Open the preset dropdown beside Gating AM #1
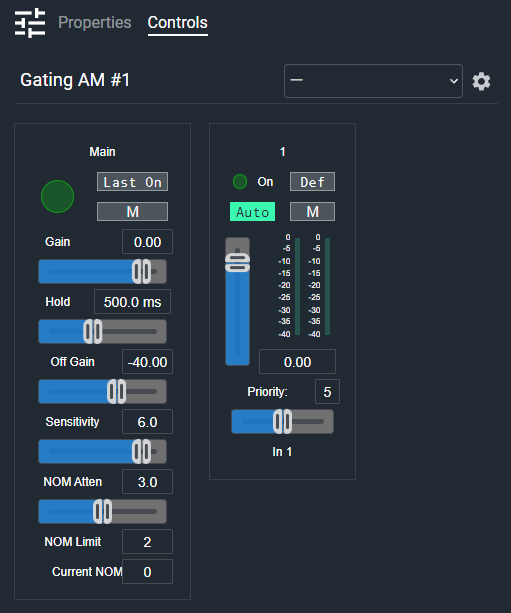The width and height of the screenshot is (511, 613). point(373,81)
